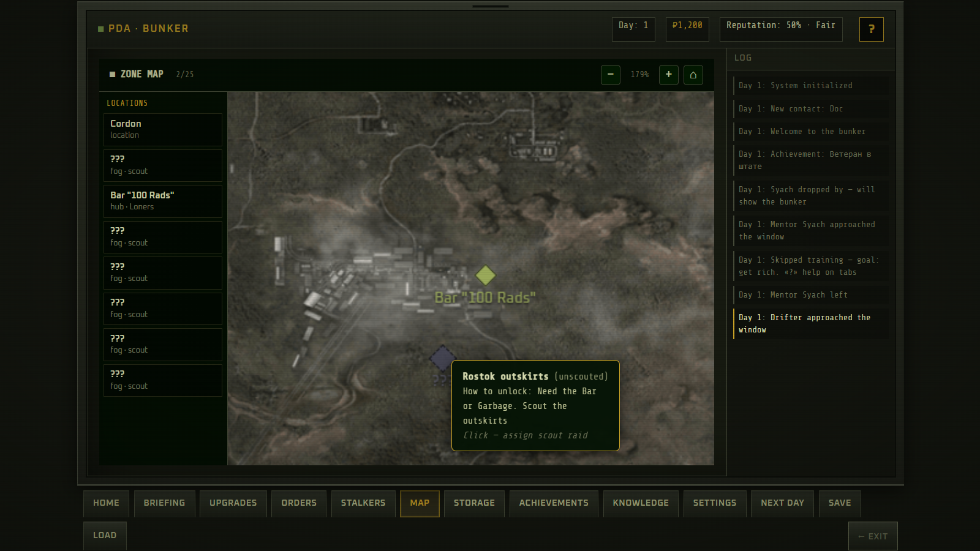Select the Bar "100 Rads" diamond marker on map

pos(485,275)
